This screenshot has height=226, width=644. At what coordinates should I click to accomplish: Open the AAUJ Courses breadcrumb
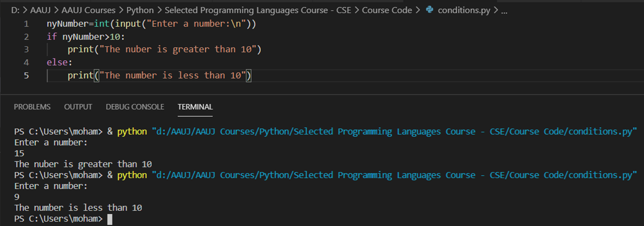tap(88, 10)
